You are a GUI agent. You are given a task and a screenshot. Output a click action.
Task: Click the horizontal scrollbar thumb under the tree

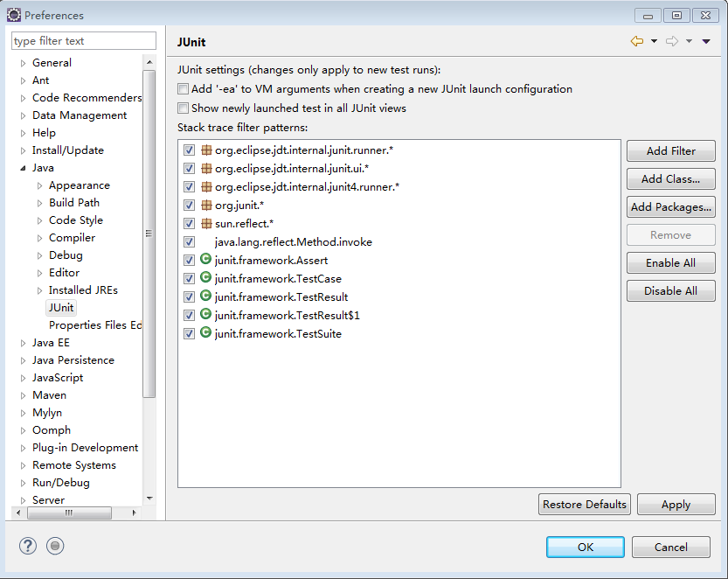[x=69, y=513]
